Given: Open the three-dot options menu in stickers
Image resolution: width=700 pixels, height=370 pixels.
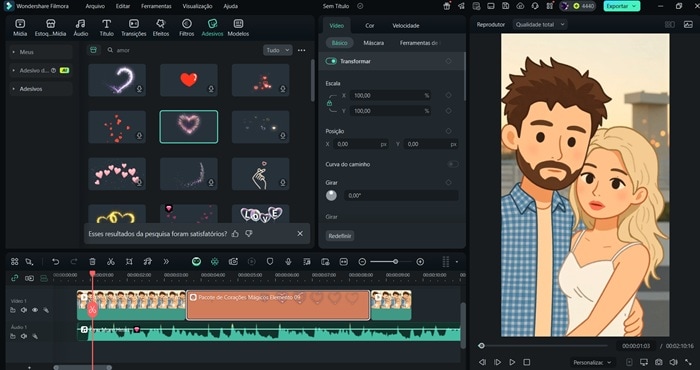Looking at the screenshot, I should click(302, 50).
